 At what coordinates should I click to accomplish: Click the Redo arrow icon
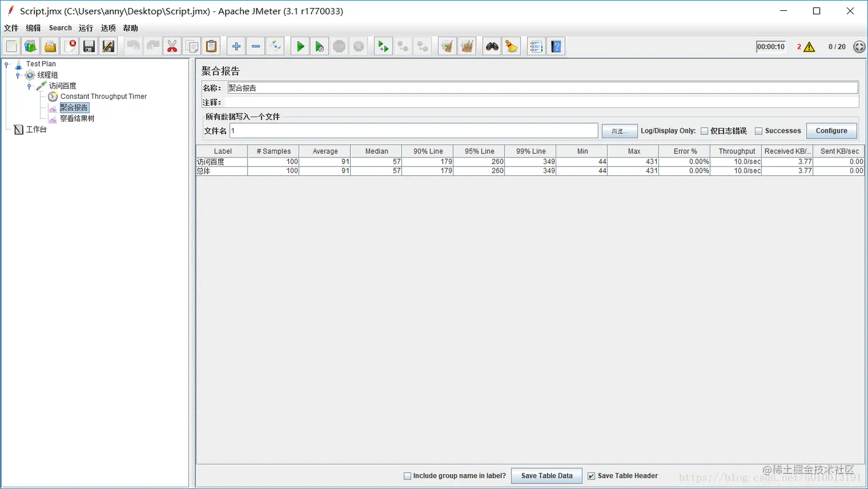click(153, 47)
